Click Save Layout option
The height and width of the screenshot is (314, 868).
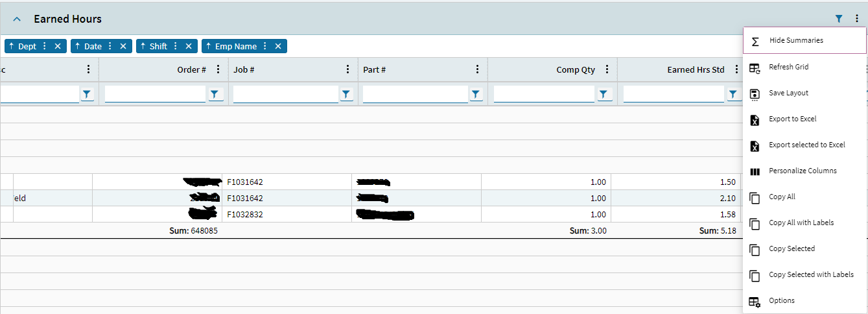(788, 93)
